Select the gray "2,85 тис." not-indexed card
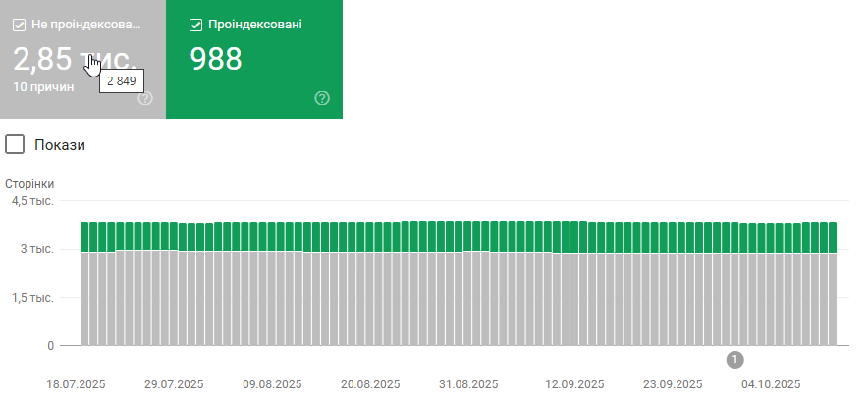 [83, 59]
